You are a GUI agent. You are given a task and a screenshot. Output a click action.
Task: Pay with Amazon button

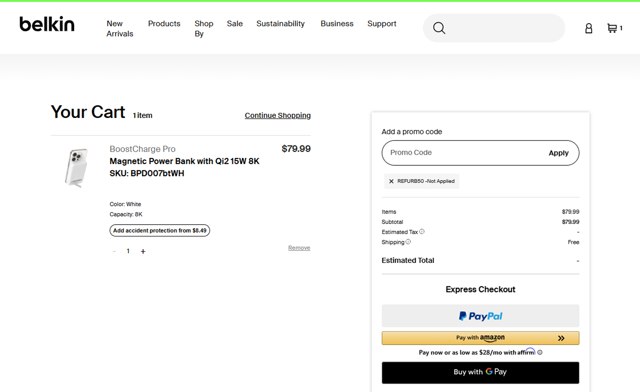tap(480, 338)
